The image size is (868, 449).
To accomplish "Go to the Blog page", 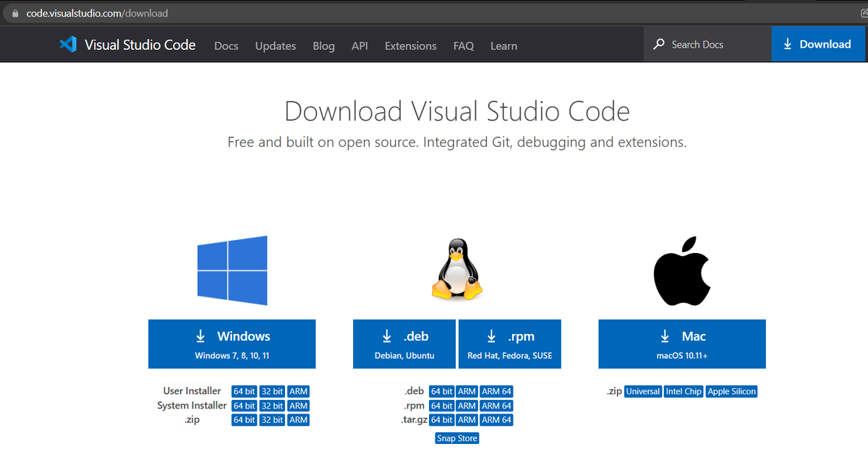I will coord(324,46).
